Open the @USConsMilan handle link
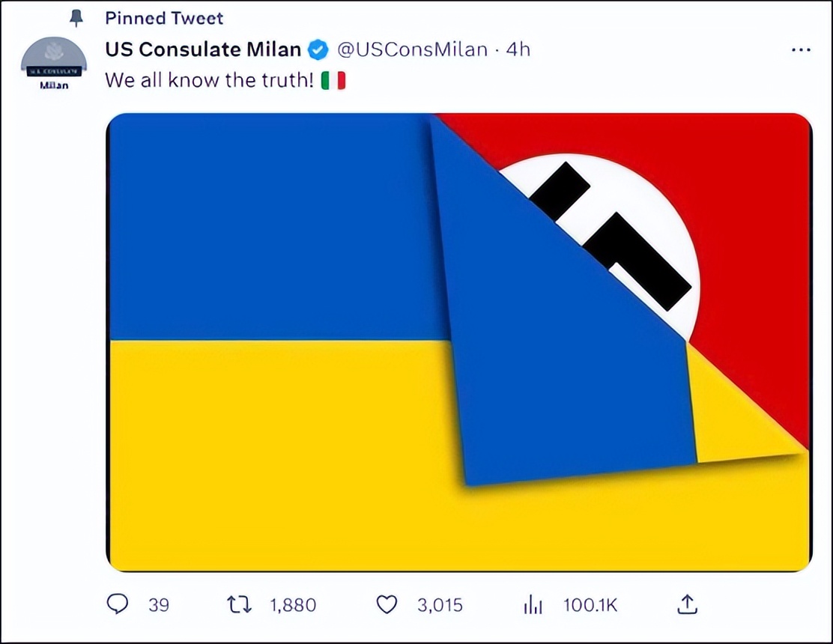This screenshot has width=833, height=644. click(411, 50)
